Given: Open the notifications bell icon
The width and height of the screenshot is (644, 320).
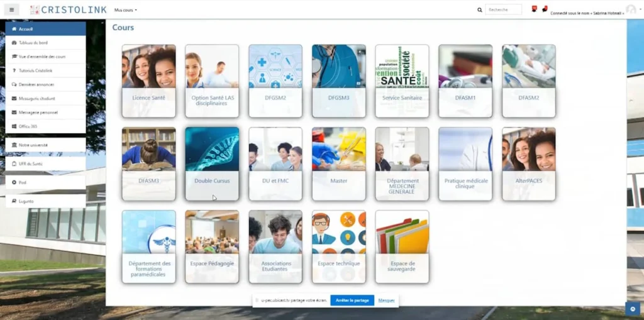Looking at the screenshot, I should (x=534, y=9).
